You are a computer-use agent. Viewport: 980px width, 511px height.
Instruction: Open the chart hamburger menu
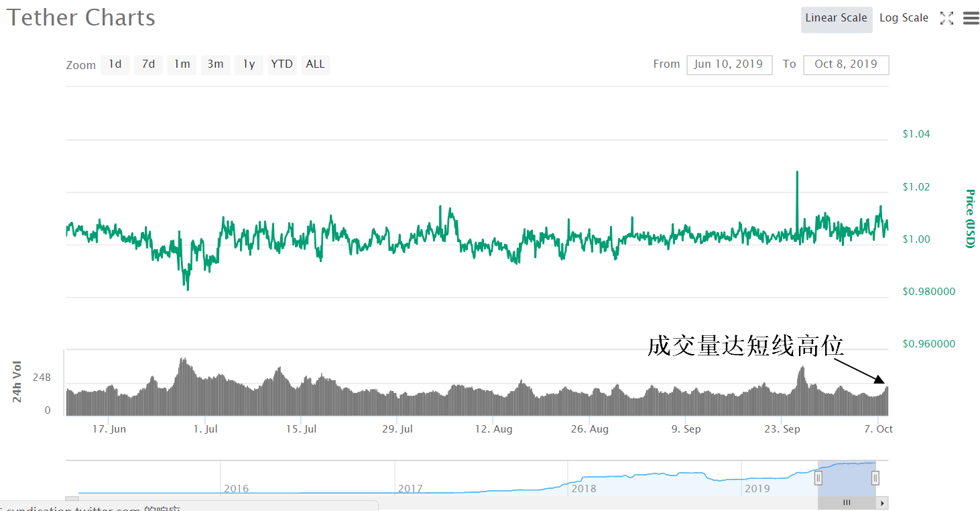971,18
